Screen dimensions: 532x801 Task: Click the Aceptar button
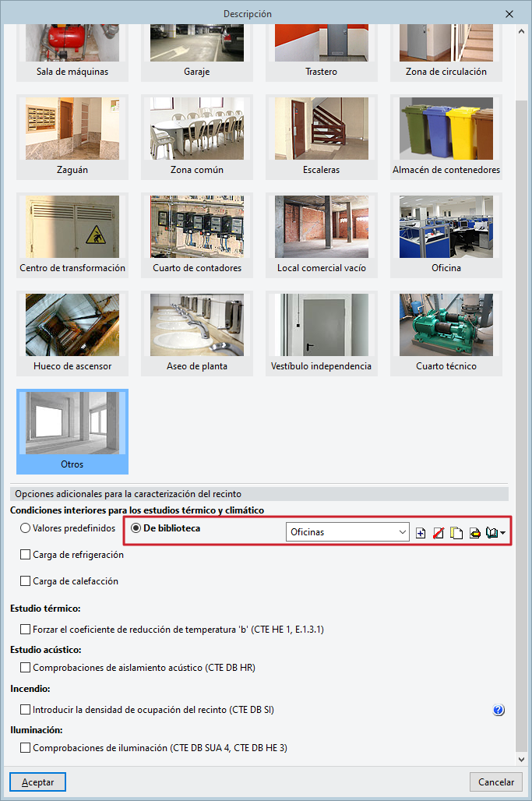coord(38,782)
